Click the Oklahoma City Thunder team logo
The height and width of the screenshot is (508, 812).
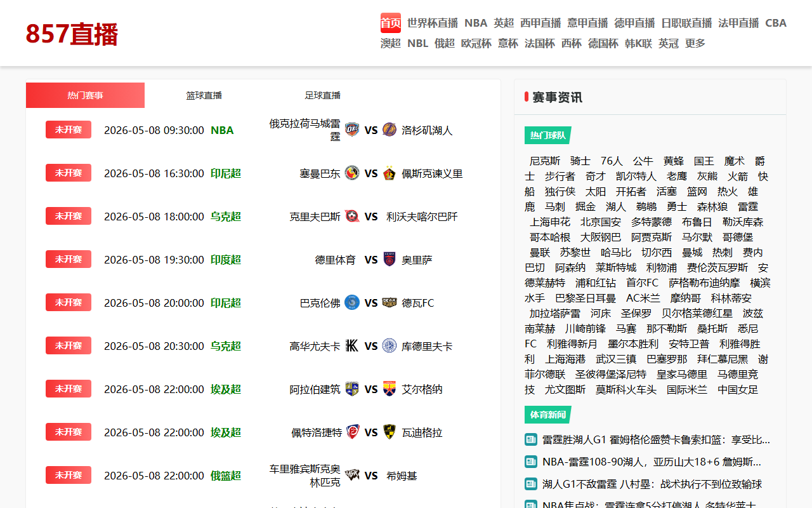click(352, 130)
